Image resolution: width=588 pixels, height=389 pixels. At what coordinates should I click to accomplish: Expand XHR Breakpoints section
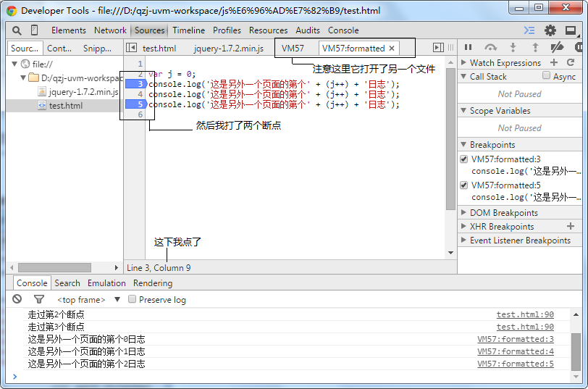click(x=463, y=226)
